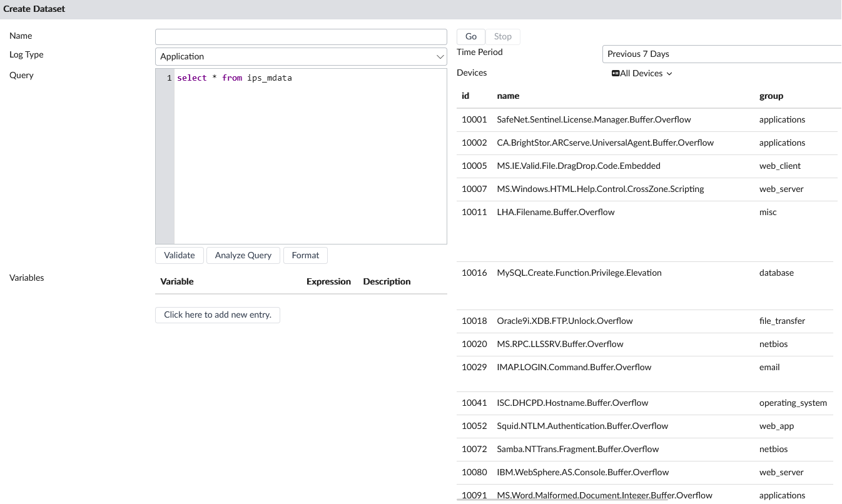This screenshot has height=504, width=842.
Task: Select row 10001 SafeNet Sentinel entry
Action: click(593, 119)
